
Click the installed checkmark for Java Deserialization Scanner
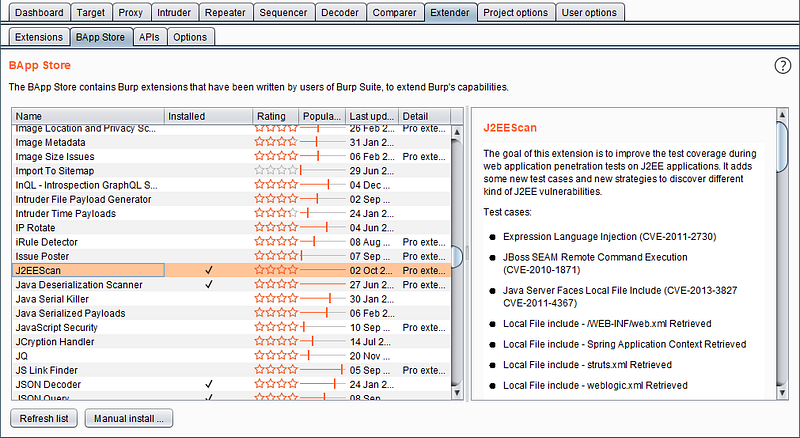coord(209,284)
